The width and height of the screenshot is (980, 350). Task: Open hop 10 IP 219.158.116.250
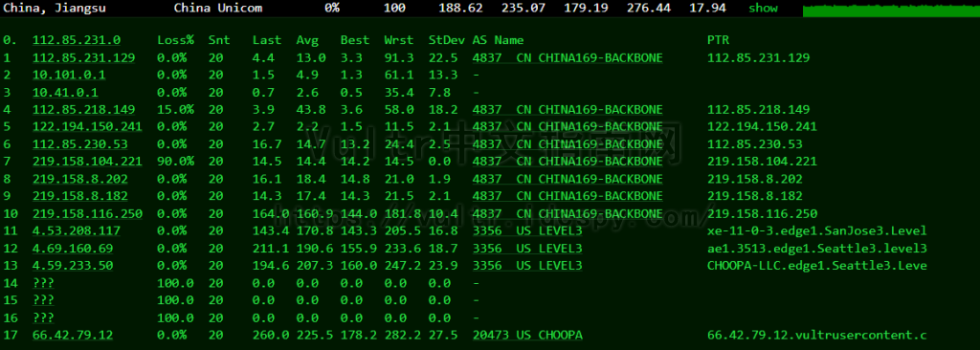[x=87, y=214]
